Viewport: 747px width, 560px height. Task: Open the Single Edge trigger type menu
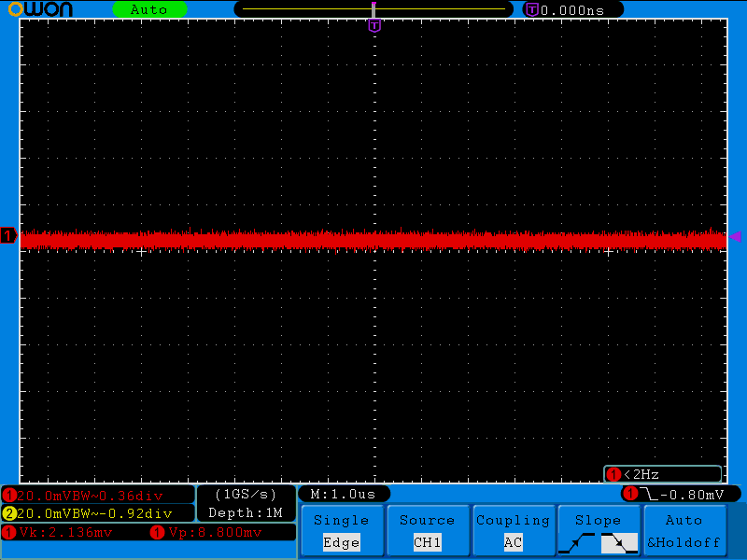coord(342,531)
